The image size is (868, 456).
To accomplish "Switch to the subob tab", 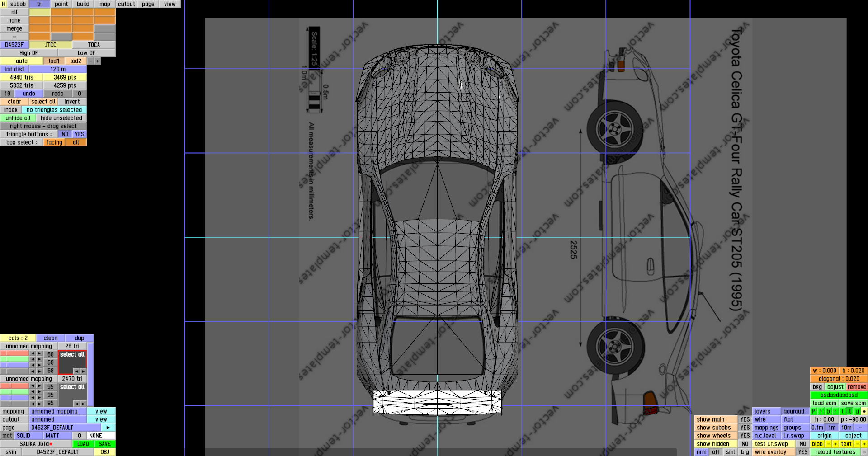I will click(x=18, y=4).
